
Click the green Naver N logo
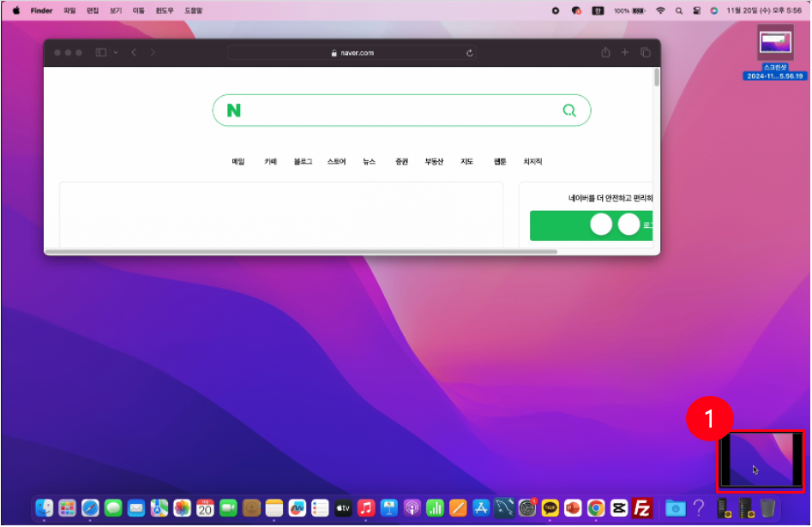(233, 111)
